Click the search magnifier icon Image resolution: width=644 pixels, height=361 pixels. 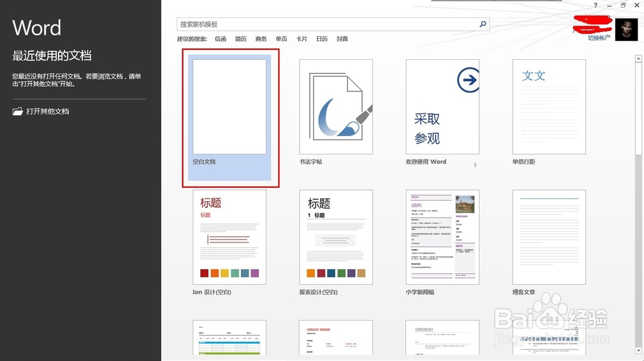482,24
